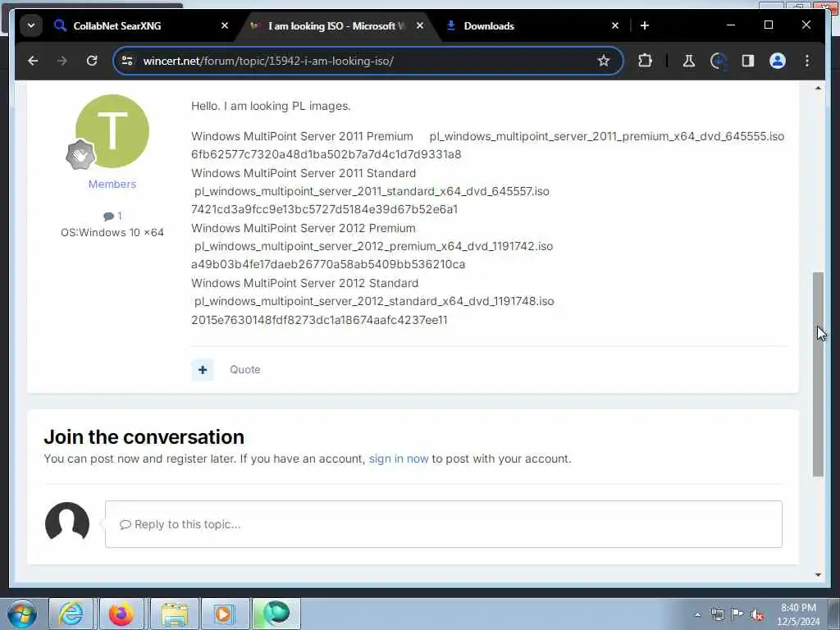Click the scrollbar down arrow

pyautogui.click(x=818, y=575)
